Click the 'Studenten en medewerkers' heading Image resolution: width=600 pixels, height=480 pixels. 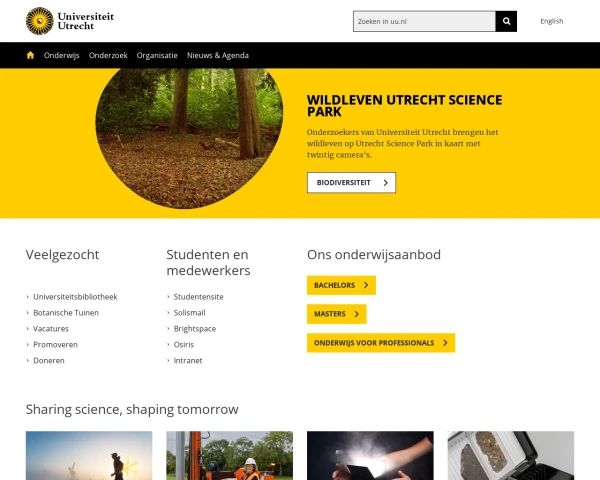(208, 263)
